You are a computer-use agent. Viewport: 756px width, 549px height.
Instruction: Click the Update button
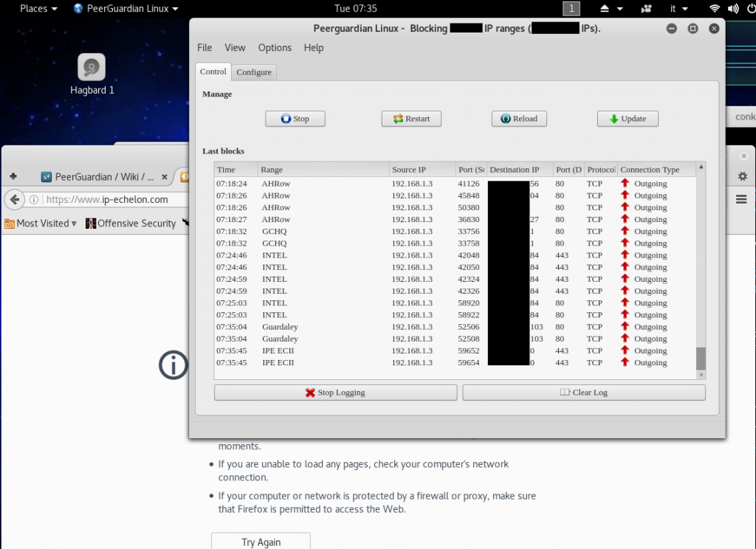628,119
